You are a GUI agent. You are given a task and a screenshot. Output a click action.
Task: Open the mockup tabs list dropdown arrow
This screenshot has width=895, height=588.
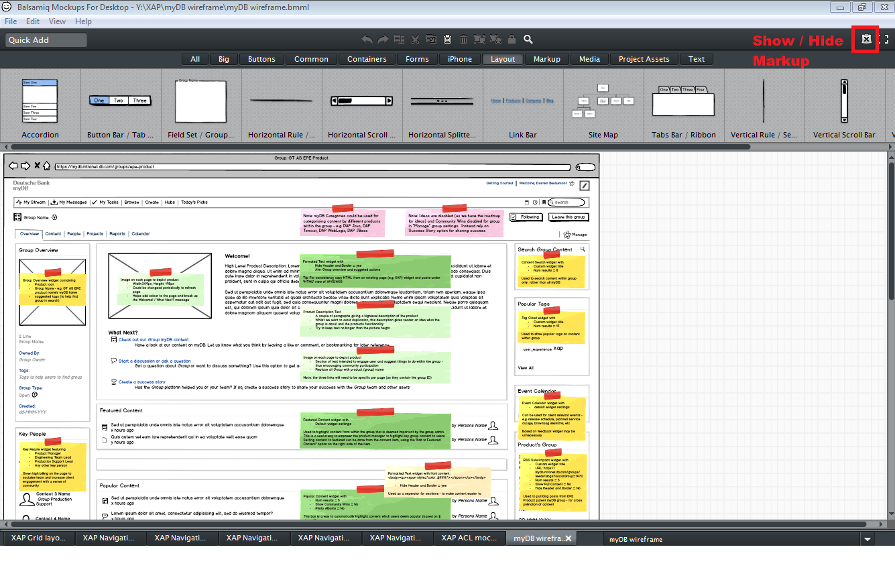(868, 539)
